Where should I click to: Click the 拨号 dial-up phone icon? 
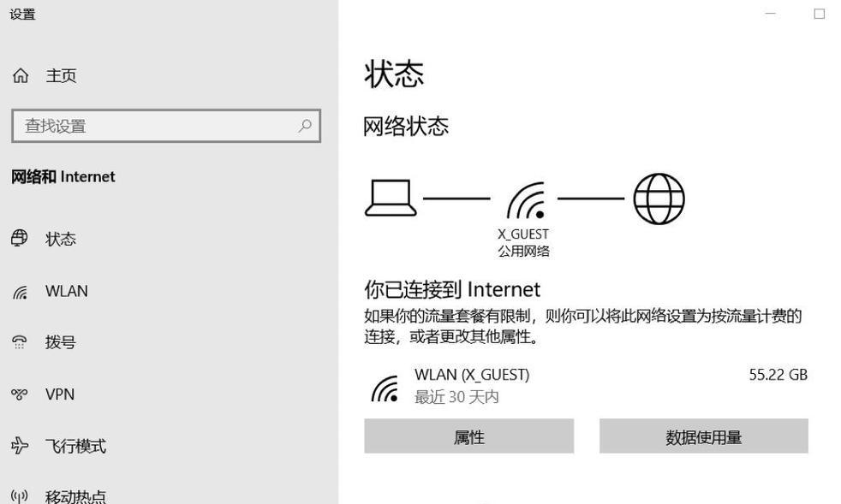pyautogui.click(x=20, y=342)
